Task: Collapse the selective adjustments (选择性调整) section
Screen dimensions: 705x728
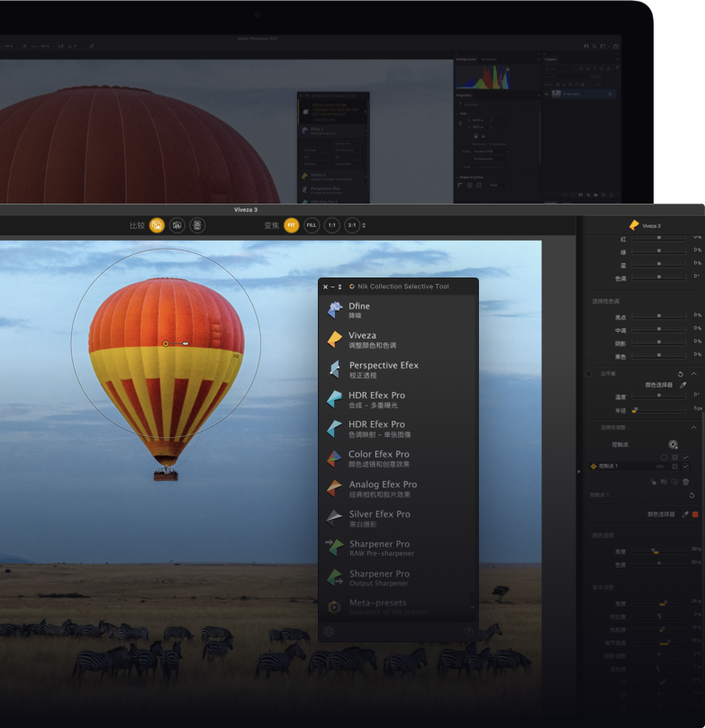Action: click(x=694, y=428)
